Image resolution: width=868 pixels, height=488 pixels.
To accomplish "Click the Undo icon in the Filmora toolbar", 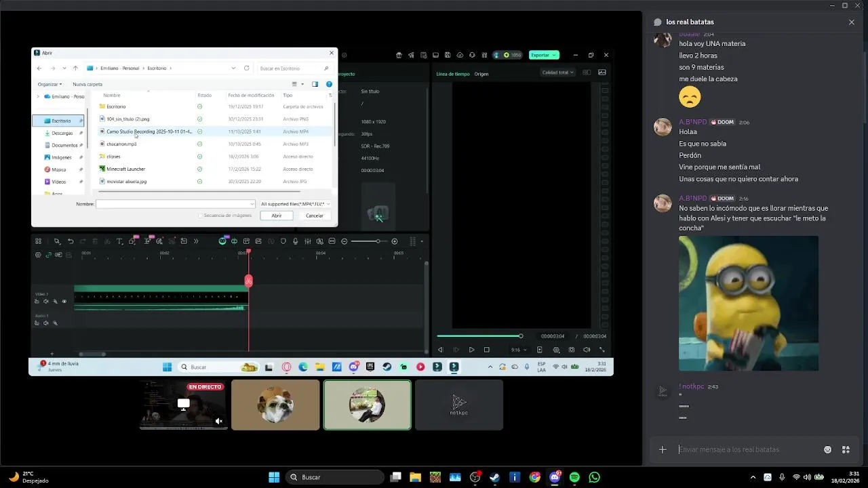I will pyautogui.click(x=70, y=241).
